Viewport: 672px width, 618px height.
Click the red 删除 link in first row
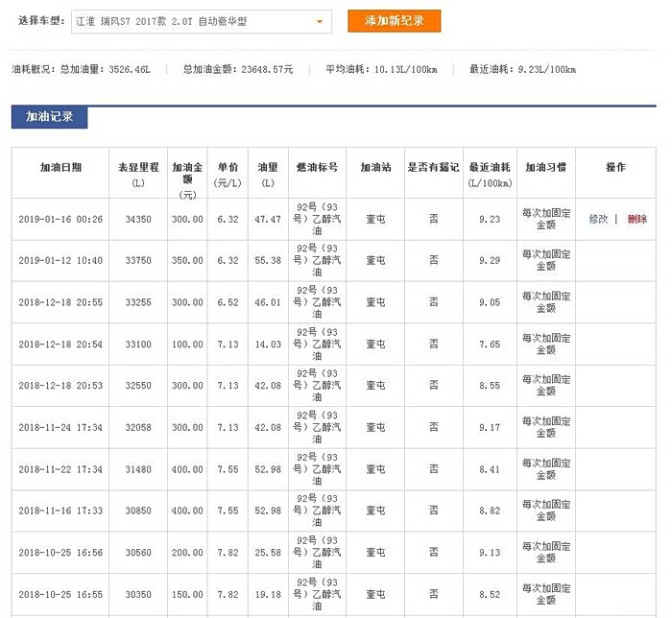[x=636, y=219]
